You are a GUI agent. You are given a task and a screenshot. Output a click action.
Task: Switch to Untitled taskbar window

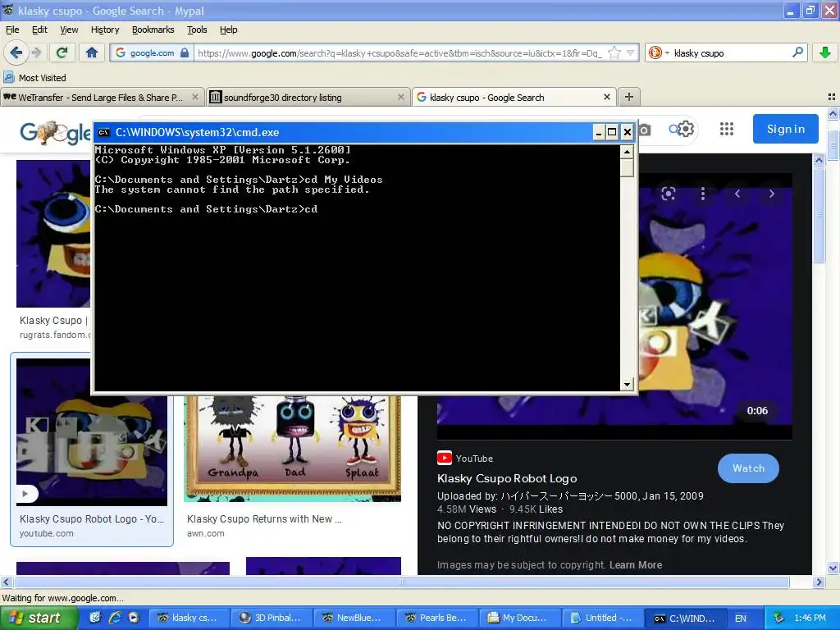pyautogui.click(x=601, y=618)
